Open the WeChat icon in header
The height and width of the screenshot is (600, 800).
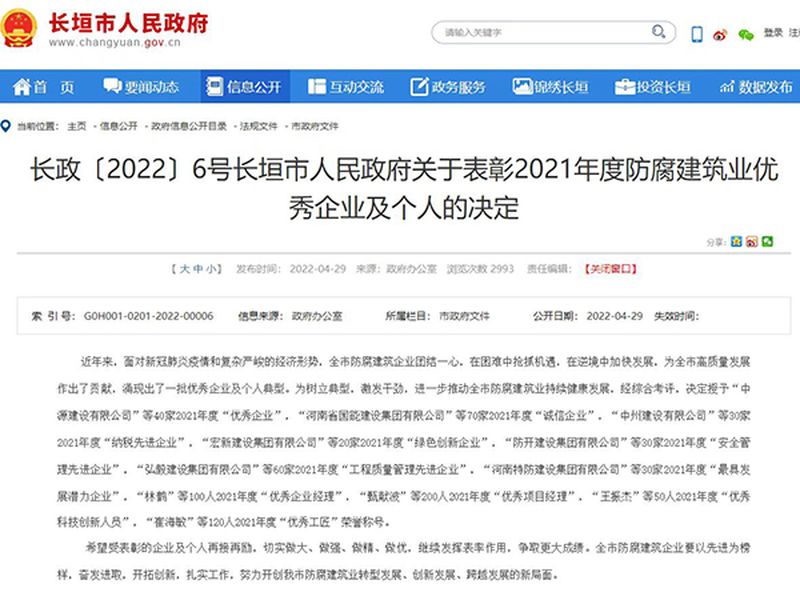[x=745, y=34]
